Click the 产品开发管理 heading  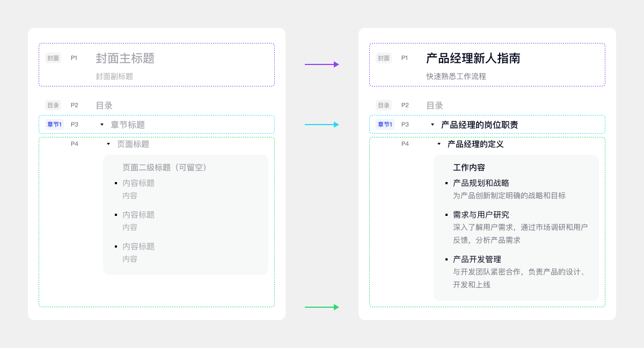pos(477,259)
